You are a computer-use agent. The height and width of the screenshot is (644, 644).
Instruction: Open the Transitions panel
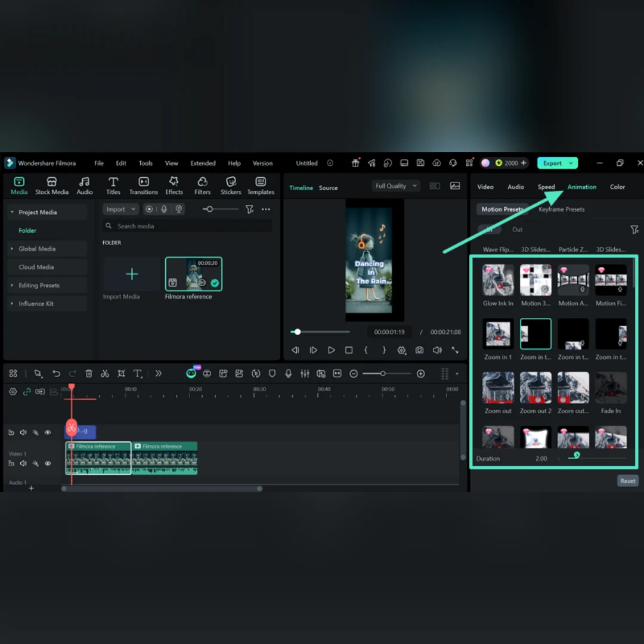[x=143, y=185]
